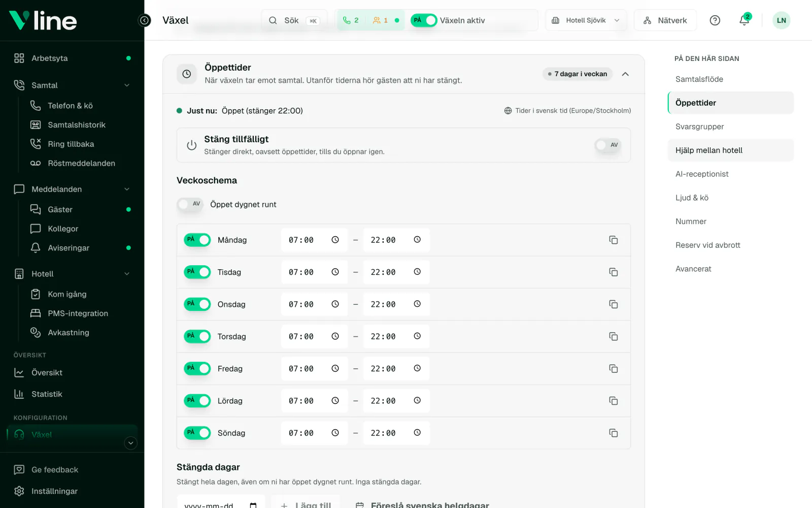
Task: Copy Fredag hours using copy icon
Action: [x=613, y=369]
